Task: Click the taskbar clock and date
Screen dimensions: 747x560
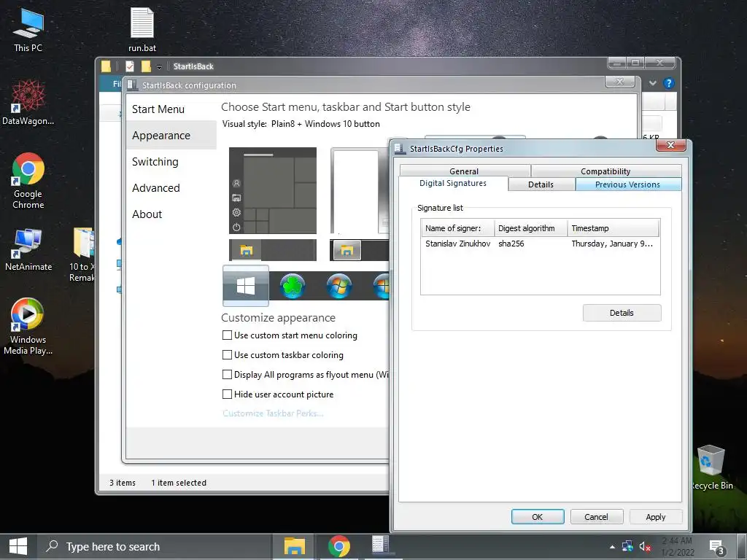Action: click(678, 547)
